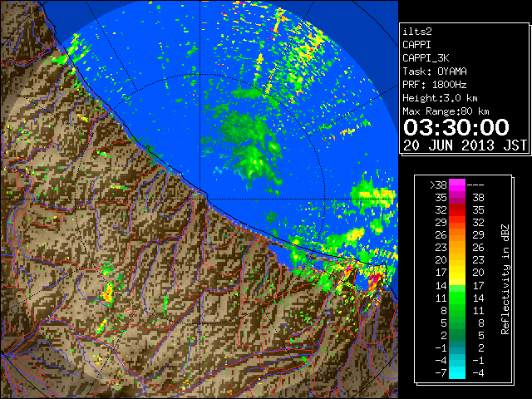The image size is (532, 399).
Task: Click the magenta >38 dBZ legend swatch
Action: coord(457,185)
